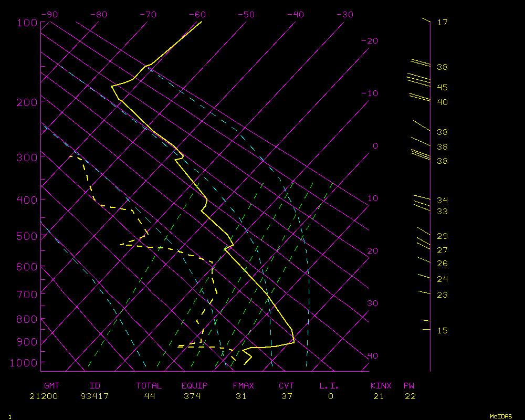
Task: Click the wind speed label 15
Action: coord(442,330)
